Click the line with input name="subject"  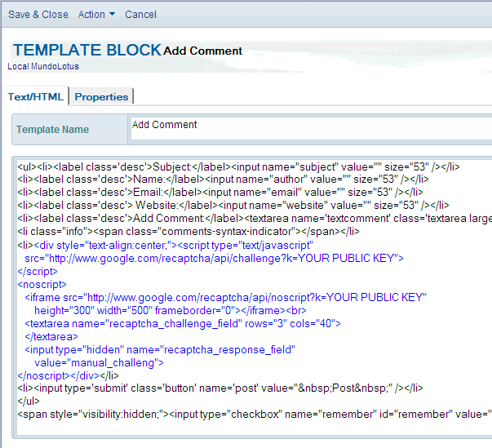[238, 167]
